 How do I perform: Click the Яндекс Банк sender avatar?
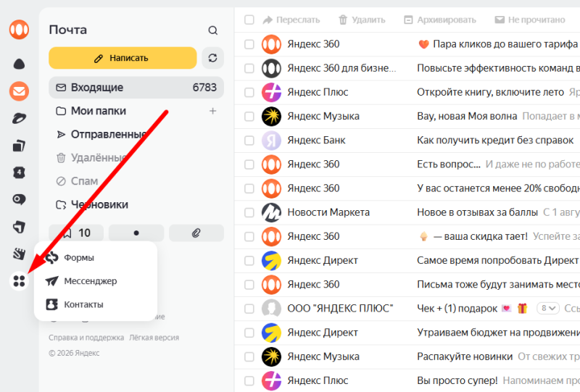[x=271, y=141]
